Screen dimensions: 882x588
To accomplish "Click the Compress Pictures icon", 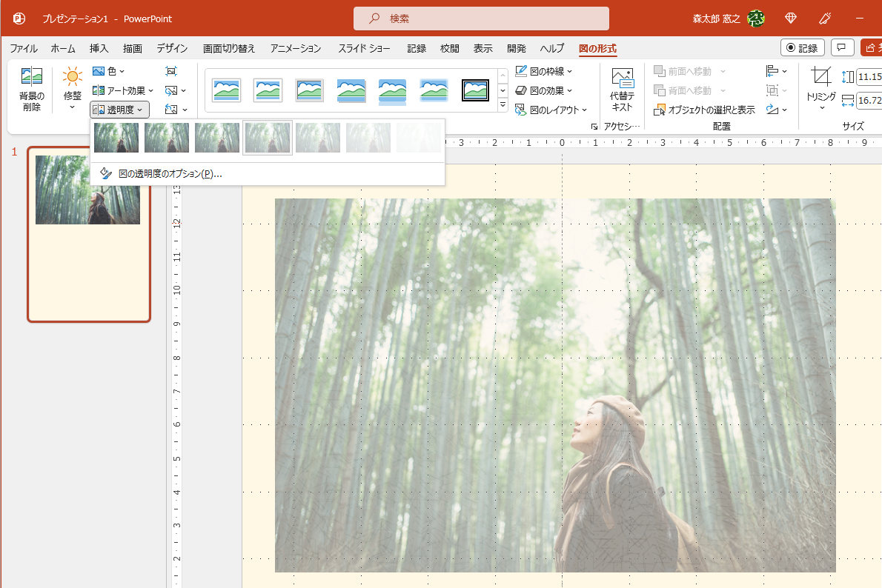I will (171, 71).
